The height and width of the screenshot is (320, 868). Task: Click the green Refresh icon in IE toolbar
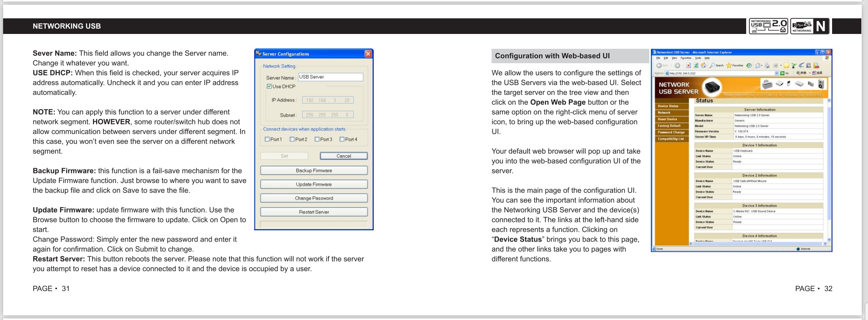(x=696, y=66)
